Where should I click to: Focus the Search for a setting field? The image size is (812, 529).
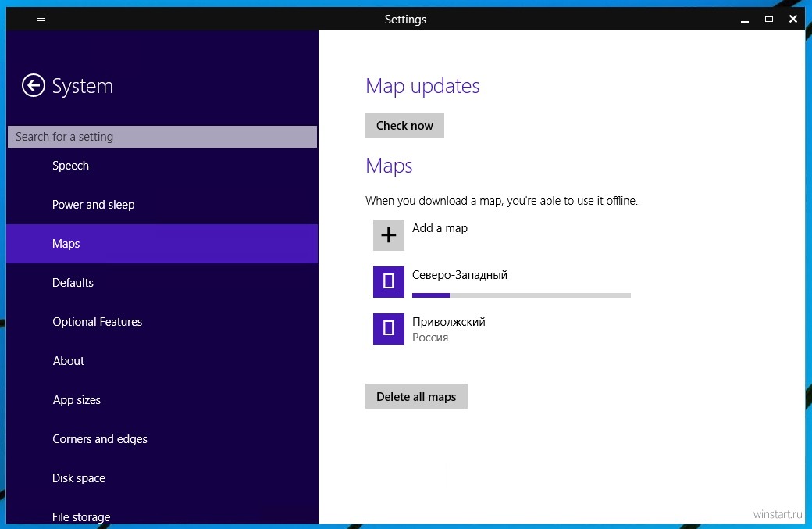click(162, 137)
